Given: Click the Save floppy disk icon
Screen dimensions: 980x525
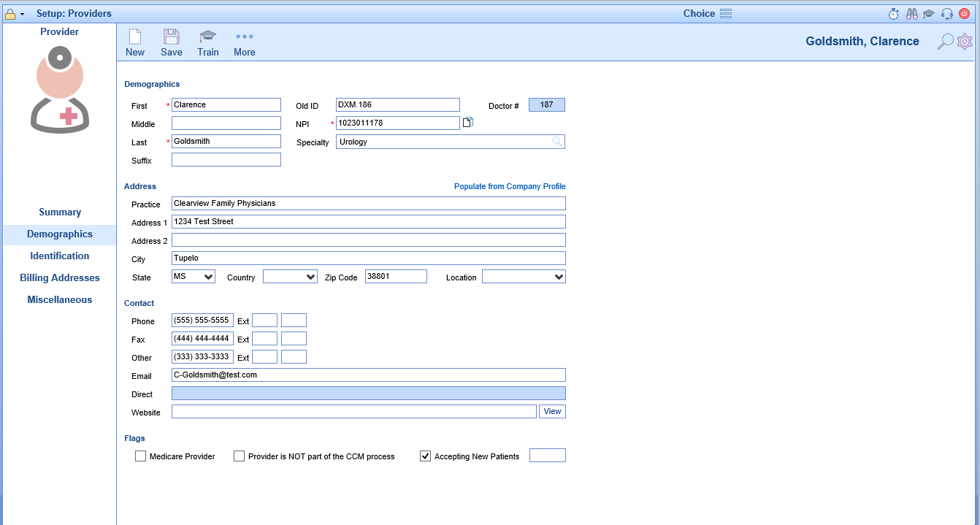Looking at the screenshot, I should (x=172, y=37).
